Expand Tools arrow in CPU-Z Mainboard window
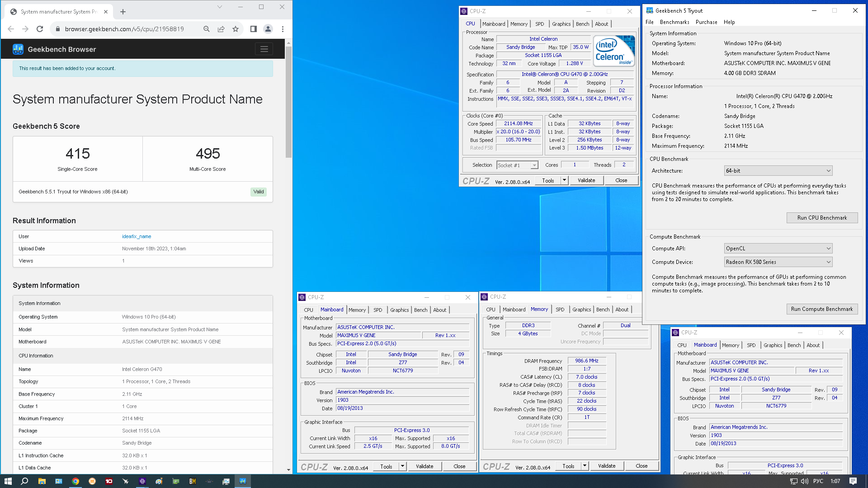Viewport: 868px width, 488px height. (402, 466)
